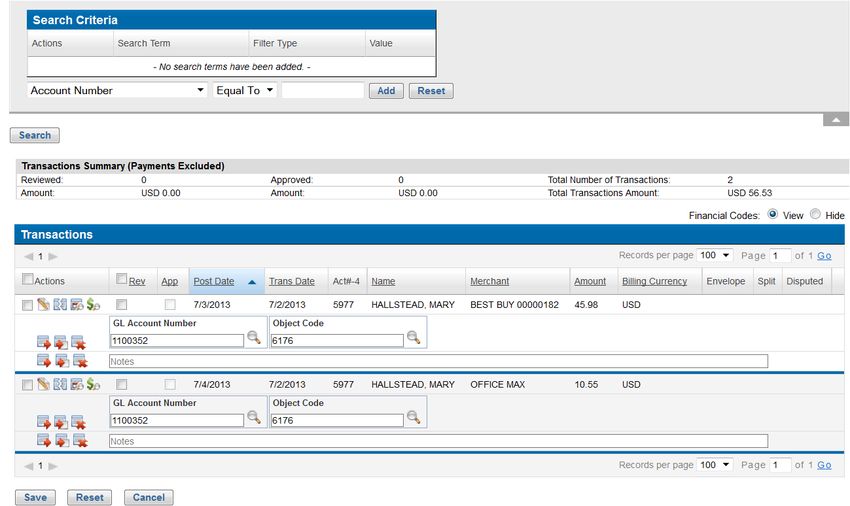Screen dimensions: 850x506
Task: Open top Records per page dropdown
Action: pos(714,255)
